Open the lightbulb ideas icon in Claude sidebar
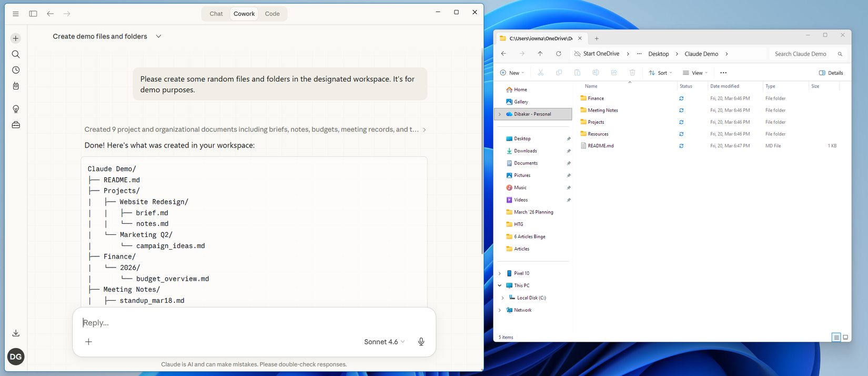868x376 pixels. tap(16, 109)
